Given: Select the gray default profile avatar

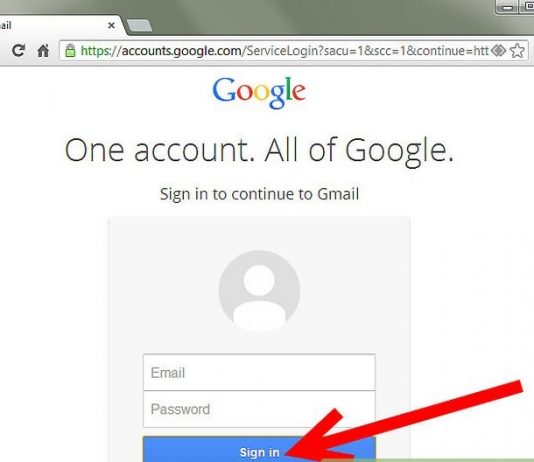Looking at the screenshot, I should click(x=259, y=291).
